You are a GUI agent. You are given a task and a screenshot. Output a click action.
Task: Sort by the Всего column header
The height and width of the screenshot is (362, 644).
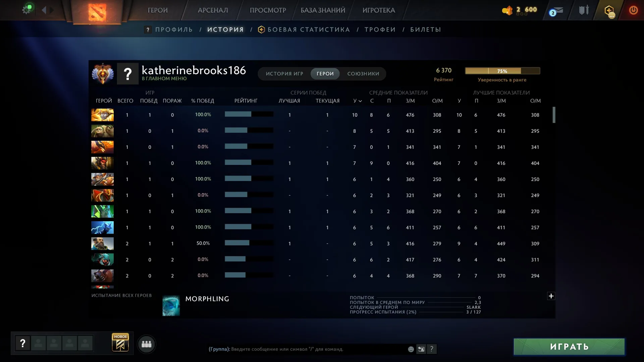click(125, 101)
